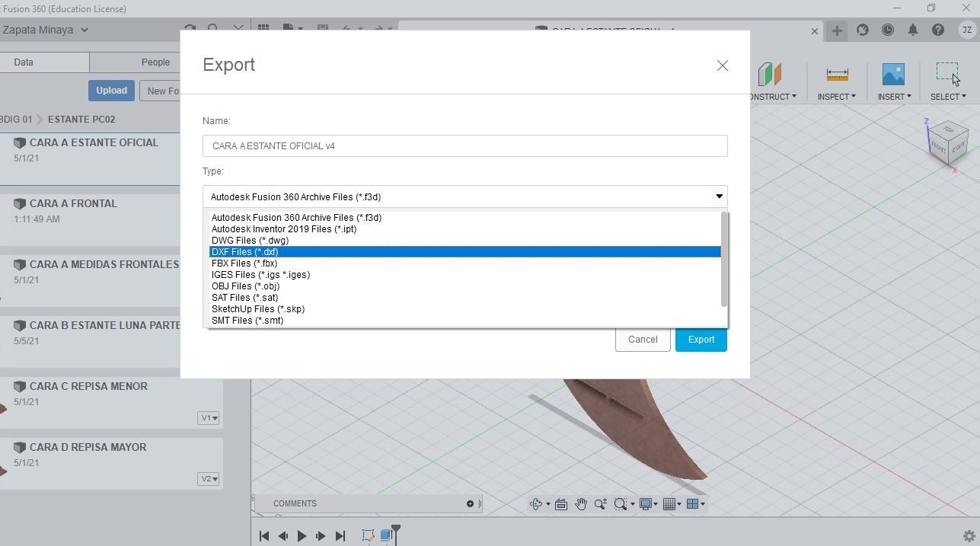Open the INSPECT dropdown menu
This screenshot has width=980, height=546.
[836, 97]
